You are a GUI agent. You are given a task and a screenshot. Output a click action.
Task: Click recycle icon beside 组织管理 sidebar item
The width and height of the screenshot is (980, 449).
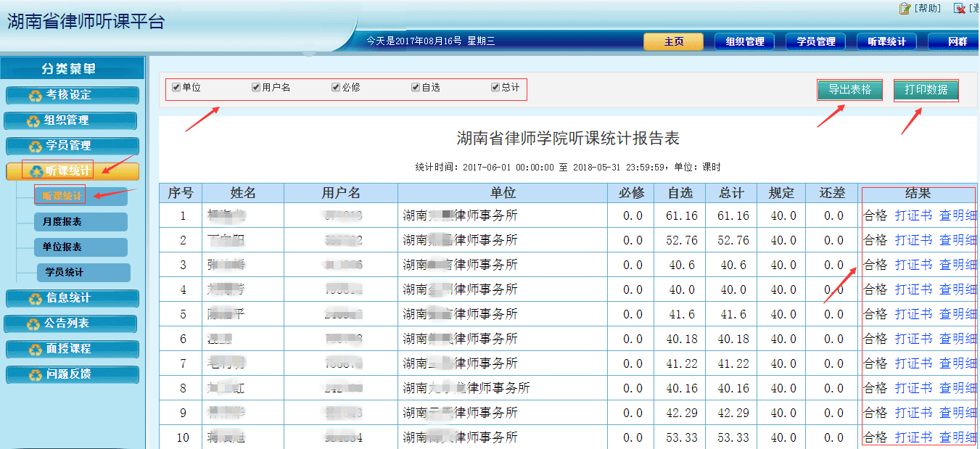click(x=33, y=121)
